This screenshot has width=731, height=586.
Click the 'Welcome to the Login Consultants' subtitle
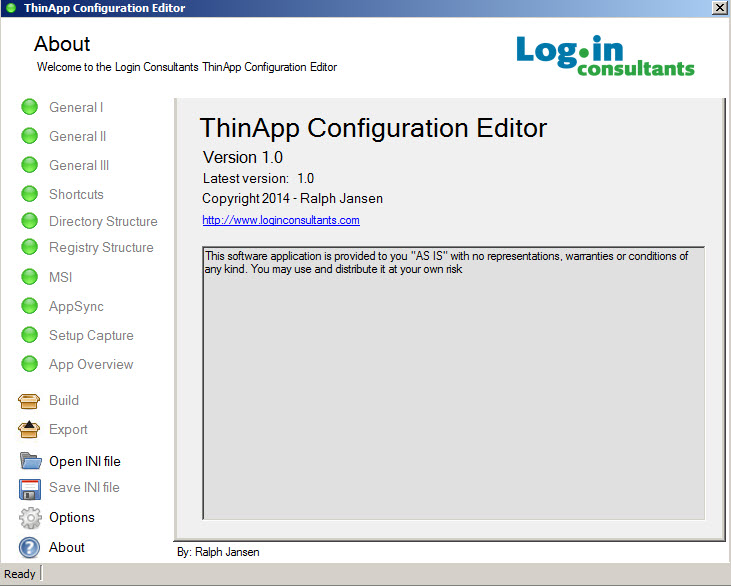point(186,67)
